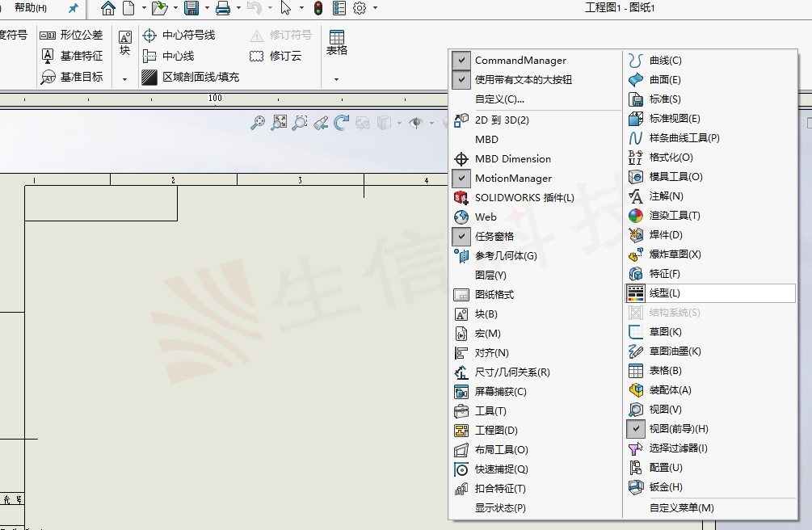
Task: Open the dropdown arrow next to Save
Action: (x=207, y=8)
